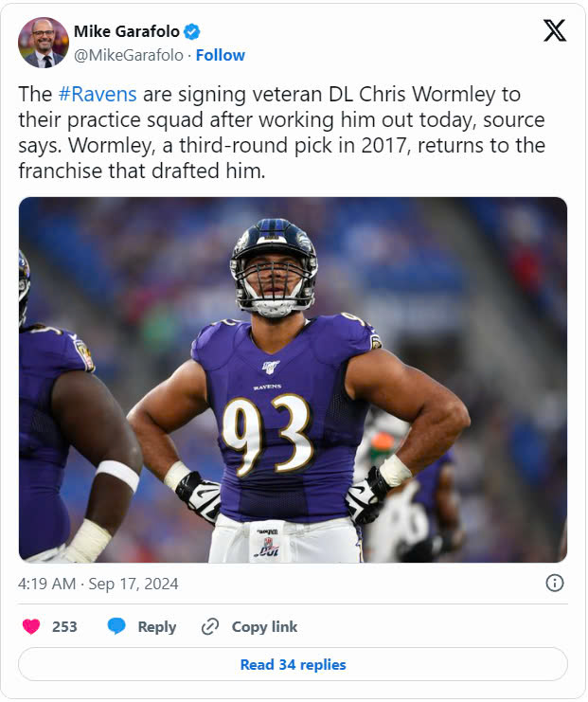
Task: Open Mike Garafolo display name
Action: click(127, 32)
